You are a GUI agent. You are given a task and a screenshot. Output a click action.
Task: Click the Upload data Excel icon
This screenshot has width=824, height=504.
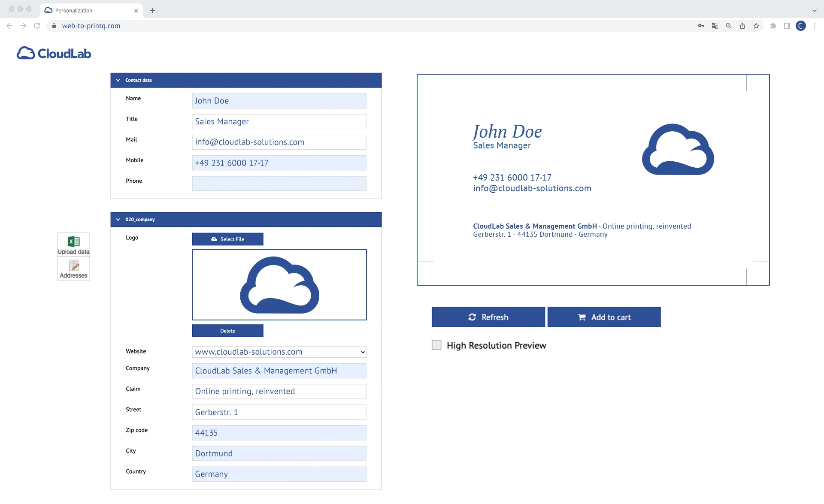[73, 241]
